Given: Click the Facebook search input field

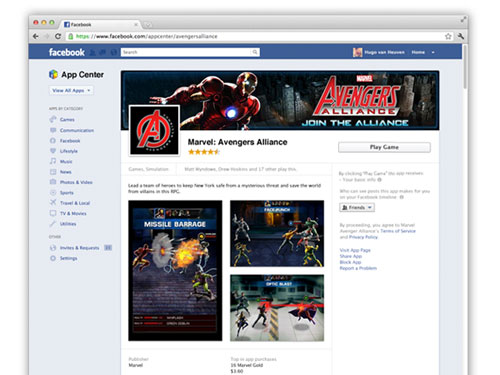Looking at the screenshot, I should [186, 52].
